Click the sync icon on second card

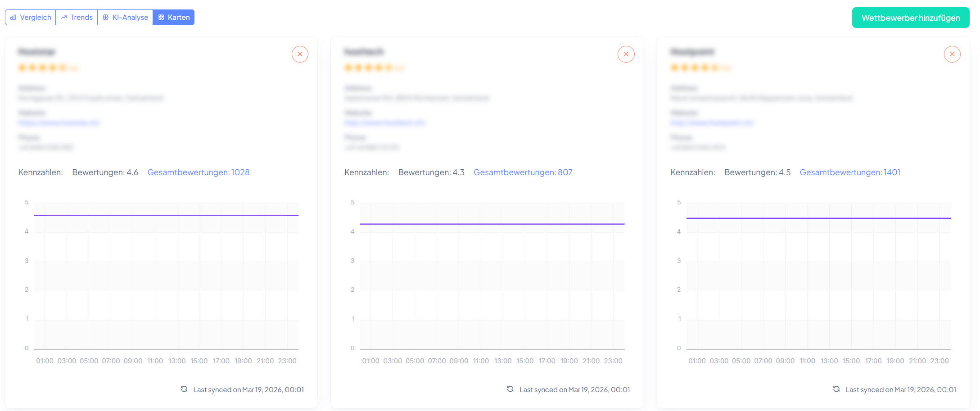coord(510,389)
